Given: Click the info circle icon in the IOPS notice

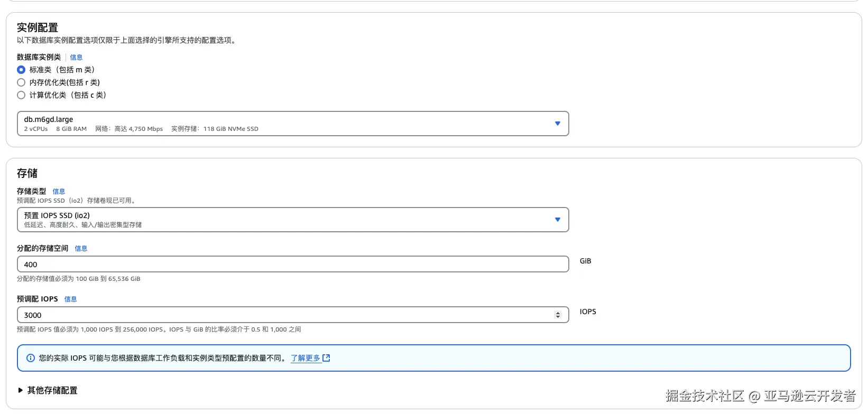Looking at the screenshot, I should click(31, 358).
